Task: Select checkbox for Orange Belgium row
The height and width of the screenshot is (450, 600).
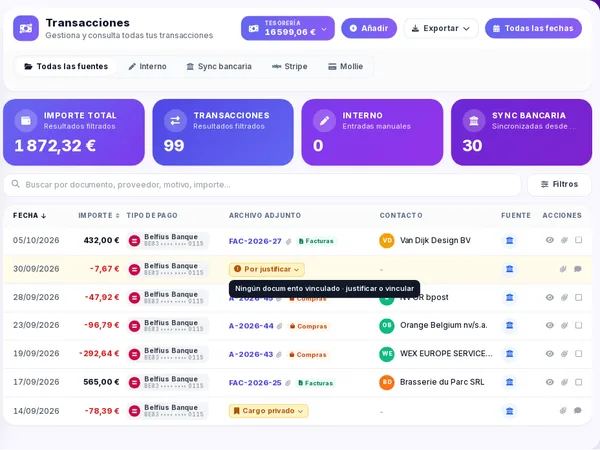Action: (x=579, y=325)
